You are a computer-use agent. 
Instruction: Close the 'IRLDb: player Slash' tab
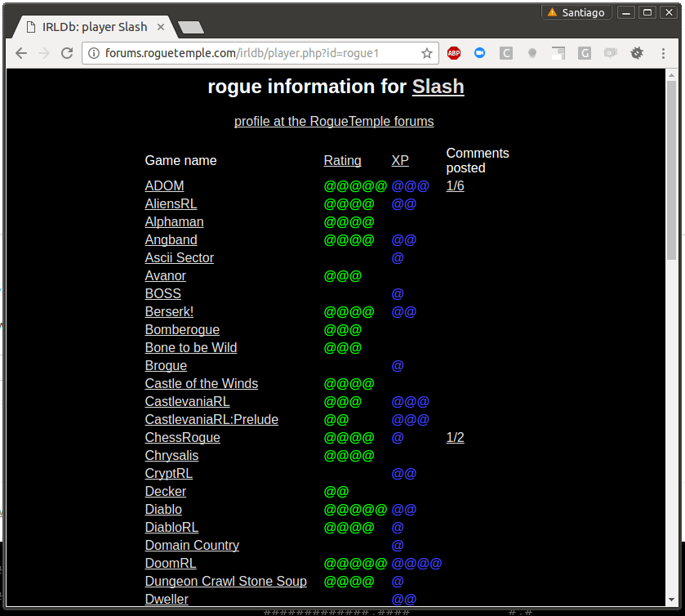point(161,27)
